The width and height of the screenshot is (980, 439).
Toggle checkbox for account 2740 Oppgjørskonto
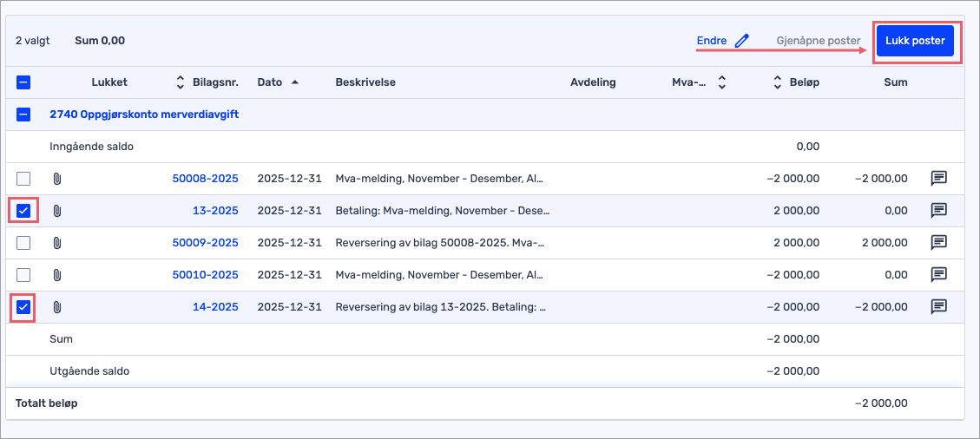(23, 115)
